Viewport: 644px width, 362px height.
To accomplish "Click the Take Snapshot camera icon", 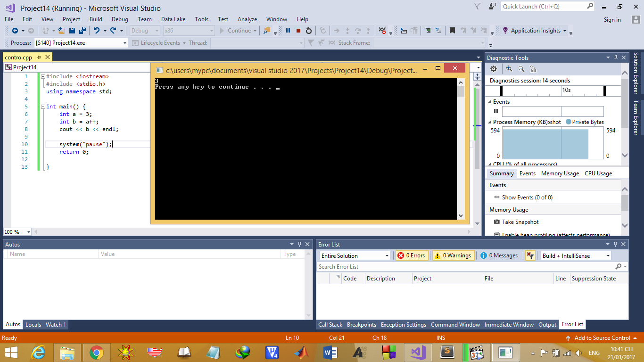I will click(496, 222).
